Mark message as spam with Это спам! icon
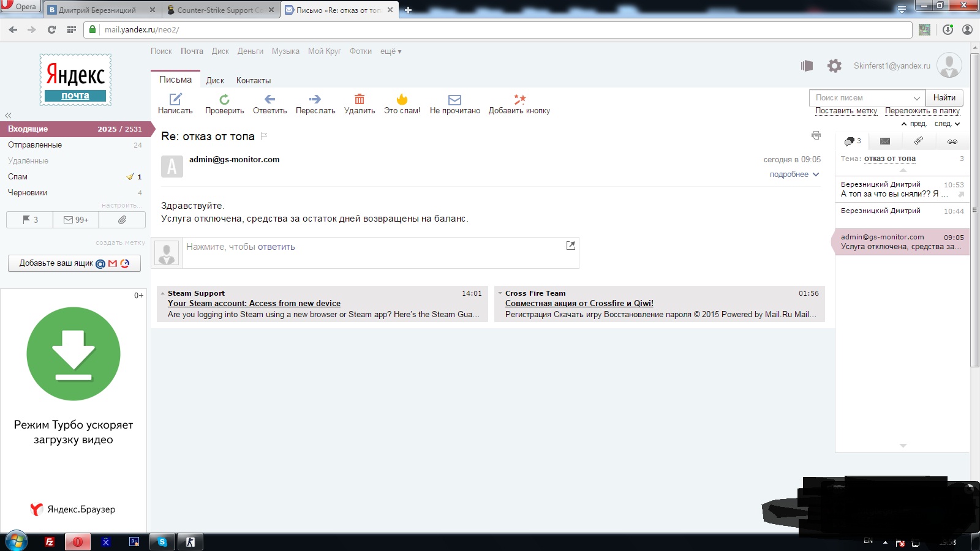This screenshot has width=980, height=551. 402,99
